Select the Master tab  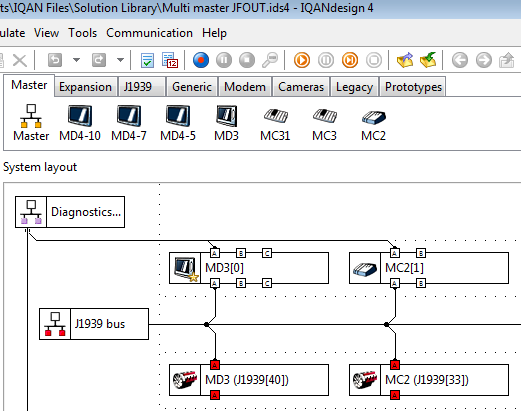click(29, 85)
